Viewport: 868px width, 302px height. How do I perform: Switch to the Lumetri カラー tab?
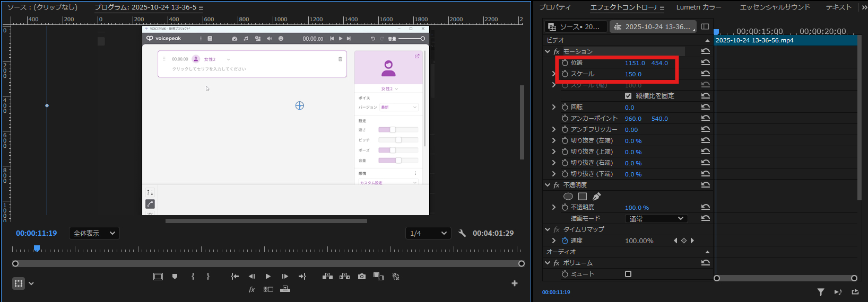tap(698, 7)
